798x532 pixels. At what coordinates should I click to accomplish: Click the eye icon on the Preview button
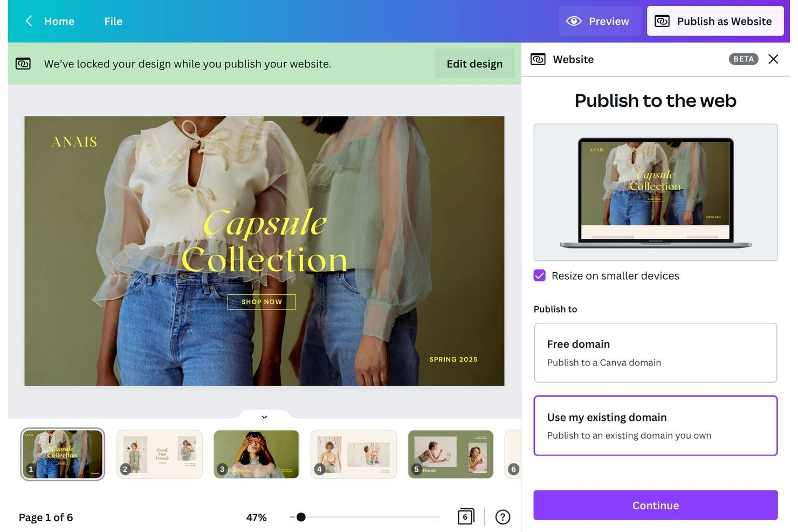click(x=573, y=21)
